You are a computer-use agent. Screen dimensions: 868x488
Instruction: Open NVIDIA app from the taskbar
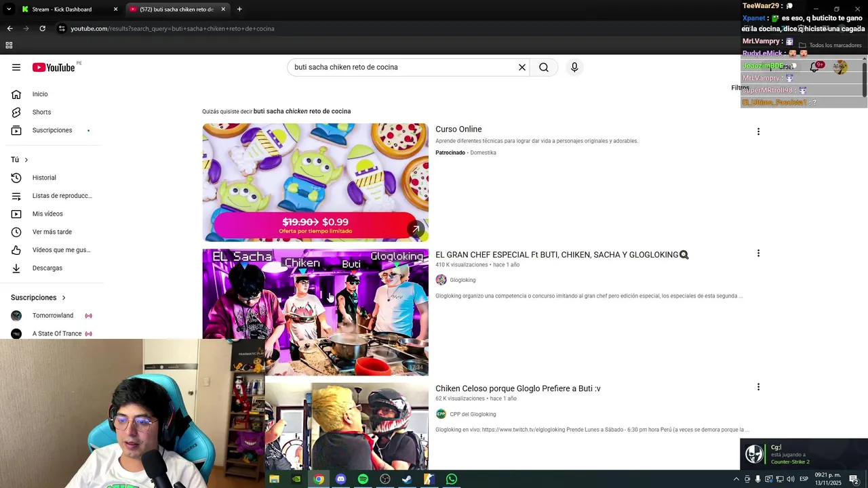[x=296, y=479]
